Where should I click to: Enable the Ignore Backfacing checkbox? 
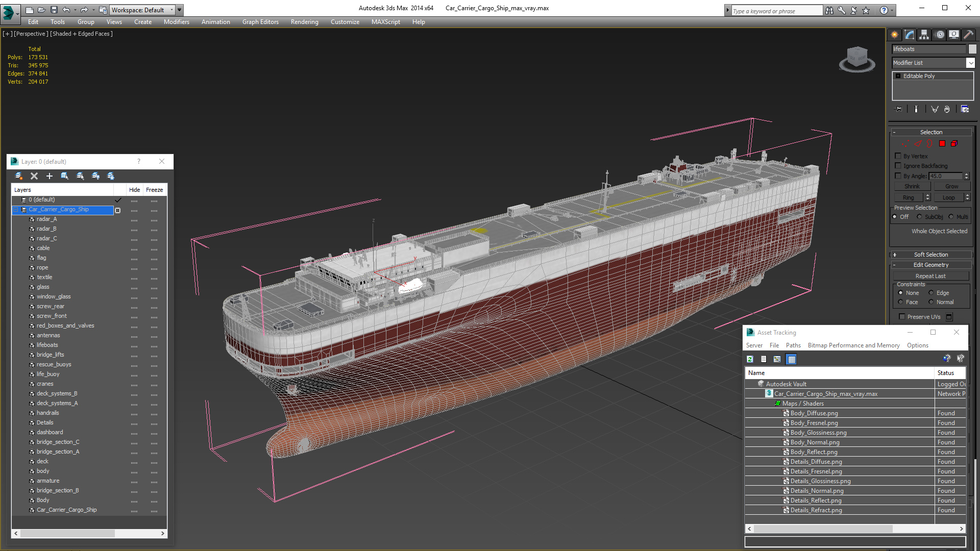pyautogui.click(x=898, y=166)
